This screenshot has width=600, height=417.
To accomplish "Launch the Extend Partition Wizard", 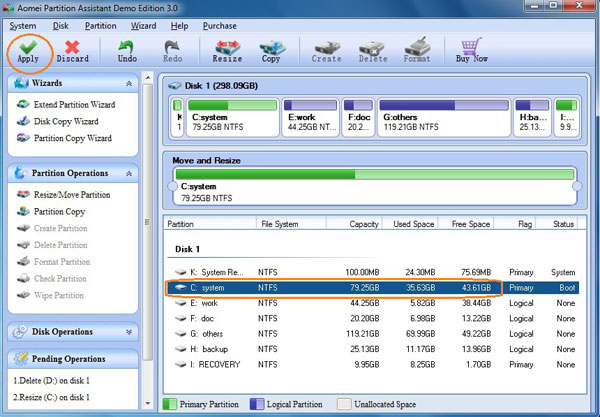I will pos(73,104).
